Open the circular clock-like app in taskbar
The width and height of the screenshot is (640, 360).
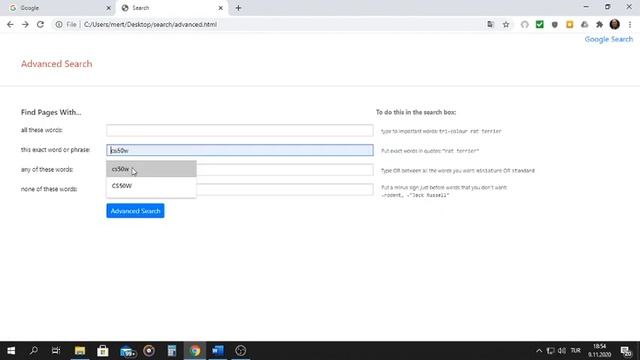click(240, 351)
